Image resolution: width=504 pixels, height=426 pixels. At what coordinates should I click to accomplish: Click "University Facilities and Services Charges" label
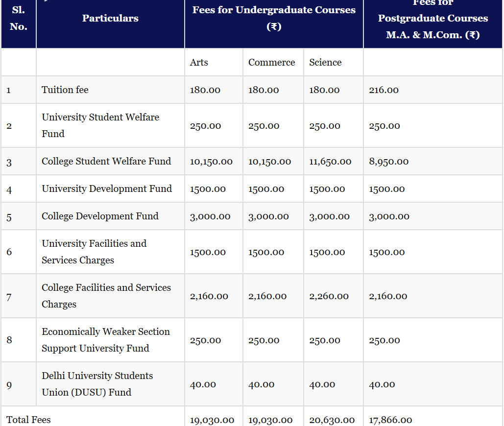pyautogui.click(x=94, y=252)
